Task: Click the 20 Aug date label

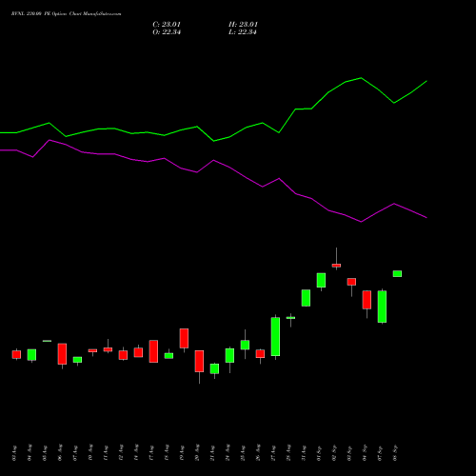Action: pyautogui.click(x=197, y=453)
